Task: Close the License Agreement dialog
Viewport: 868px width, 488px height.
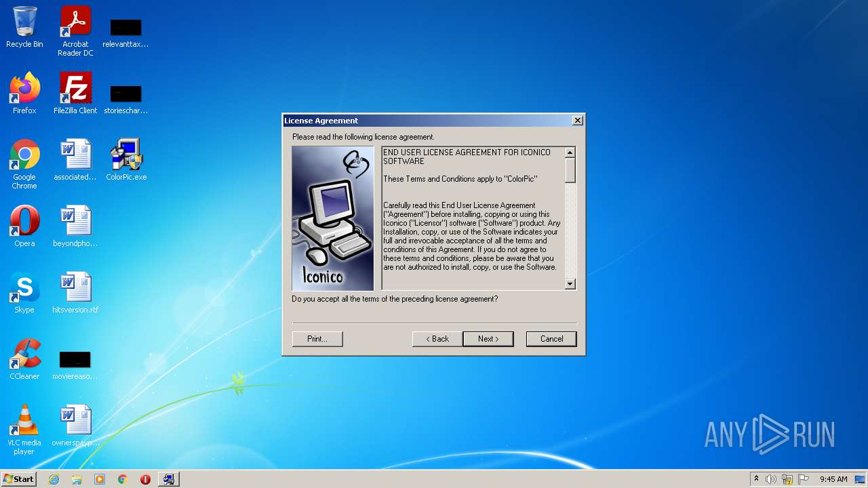Action: point(578,120)
